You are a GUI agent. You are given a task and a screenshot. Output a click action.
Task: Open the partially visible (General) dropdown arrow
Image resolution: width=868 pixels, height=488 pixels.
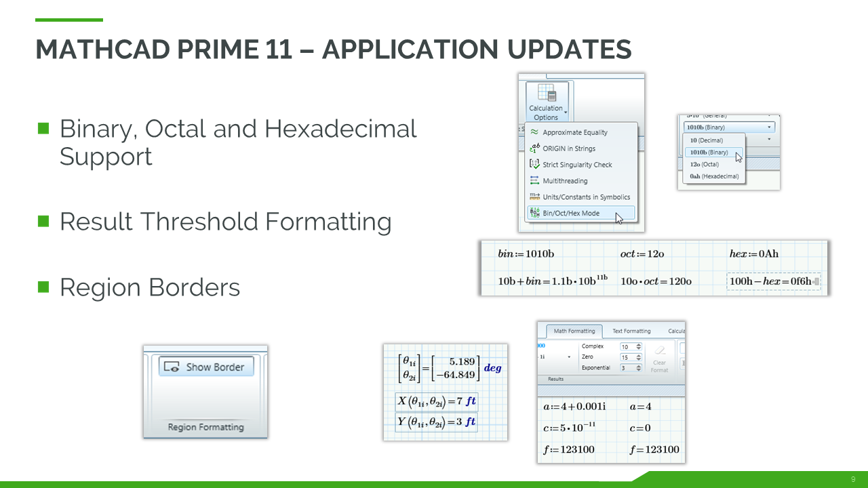(769, 117)
